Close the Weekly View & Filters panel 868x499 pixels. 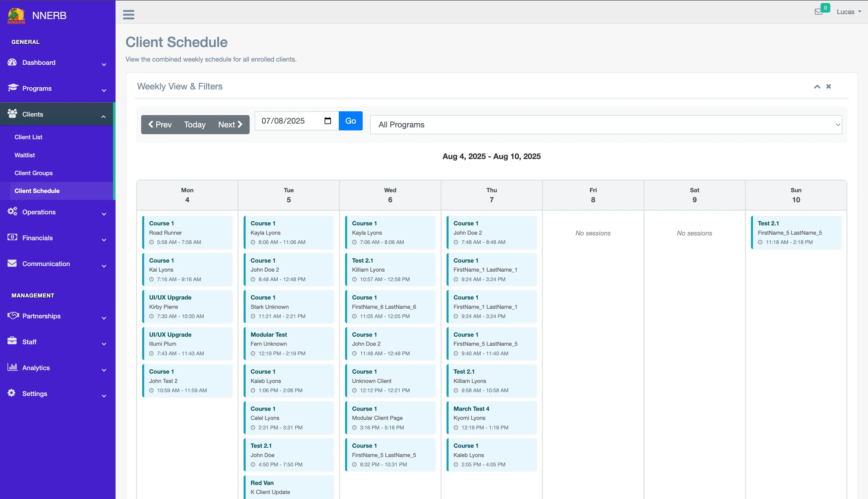tap(828, 86)
